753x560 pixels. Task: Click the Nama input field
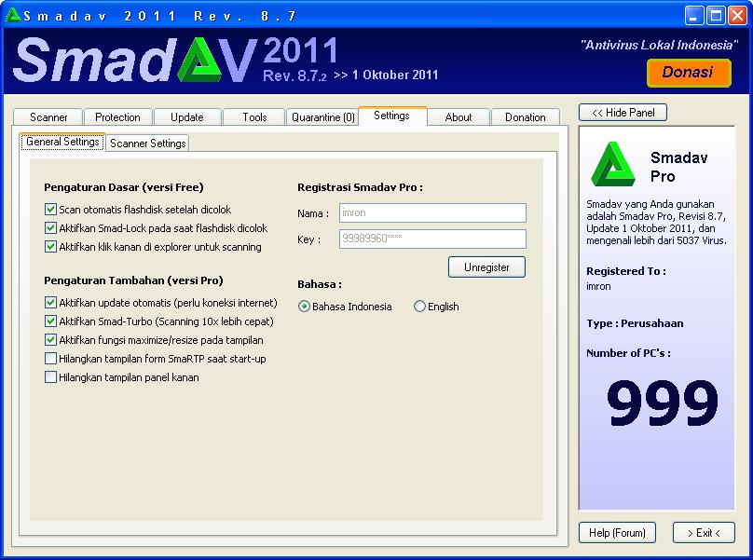pos(432,212)
